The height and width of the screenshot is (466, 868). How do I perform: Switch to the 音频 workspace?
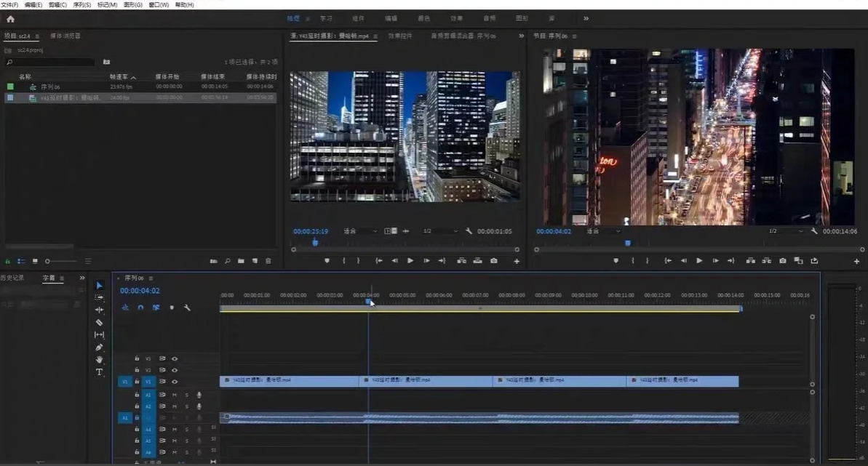click(x=490, y=19)
